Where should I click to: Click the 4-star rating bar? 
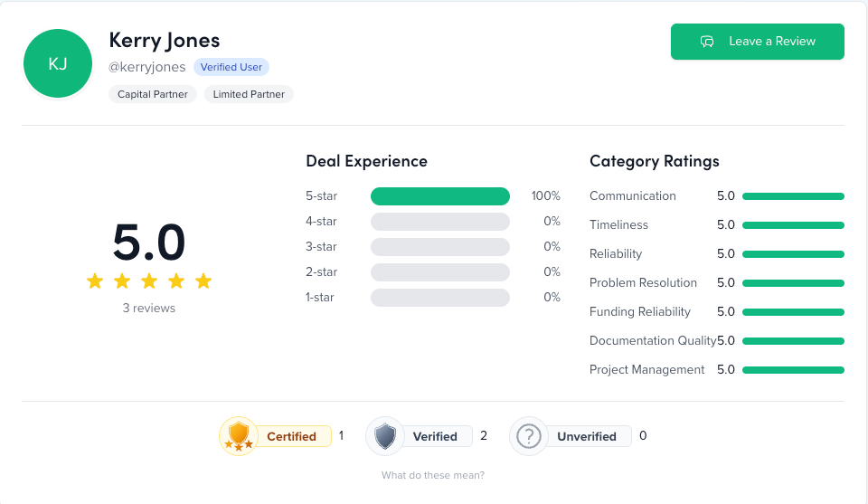440,222
